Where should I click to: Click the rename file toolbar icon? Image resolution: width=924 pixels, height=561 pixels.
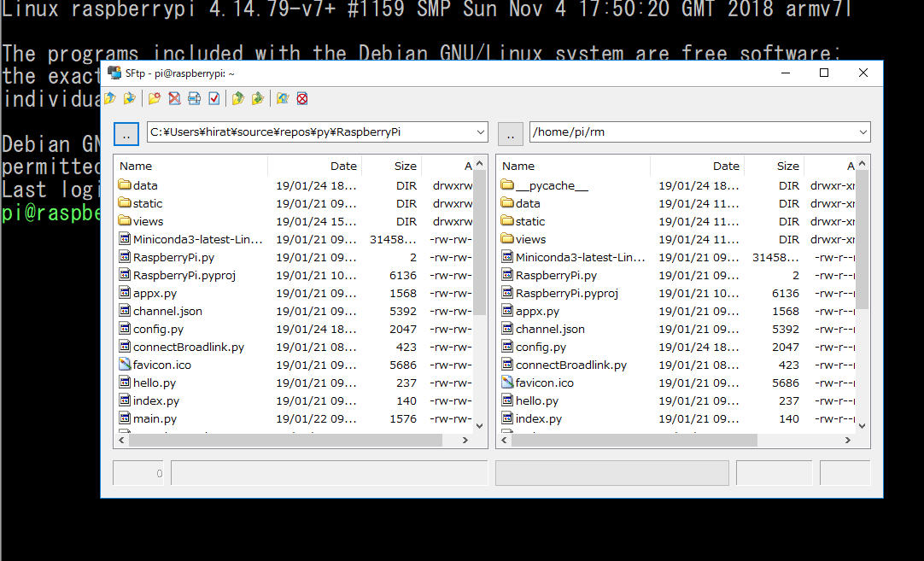(194, 98)
